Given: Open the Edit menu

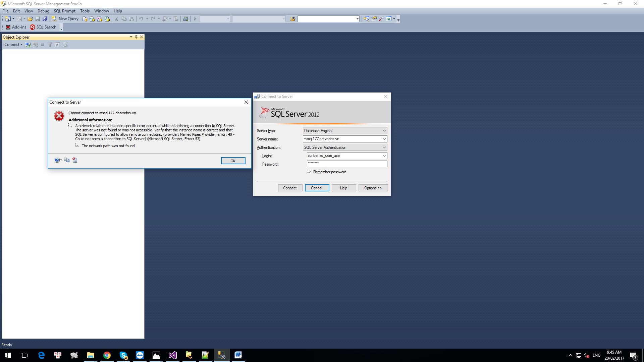Looking at the screenshot, I should 16,11.
